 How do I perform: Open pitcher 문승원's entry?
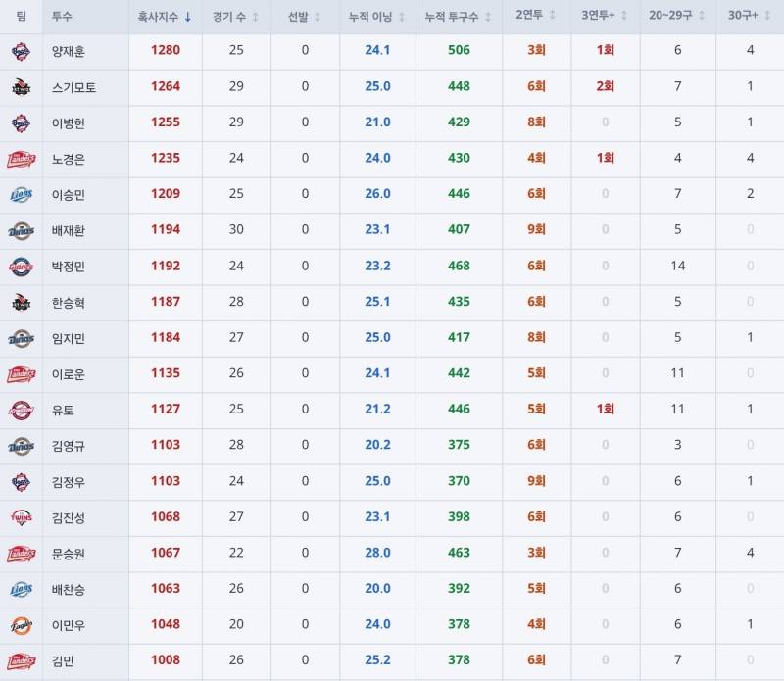(69, 554)
